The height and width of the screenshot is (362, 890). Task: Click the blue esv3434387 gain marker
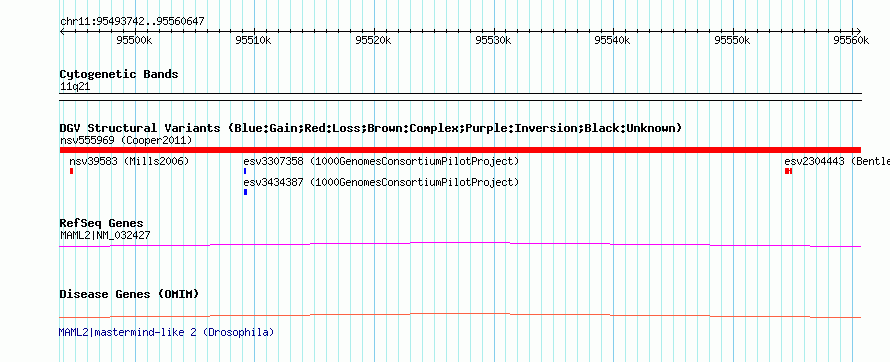245,192
